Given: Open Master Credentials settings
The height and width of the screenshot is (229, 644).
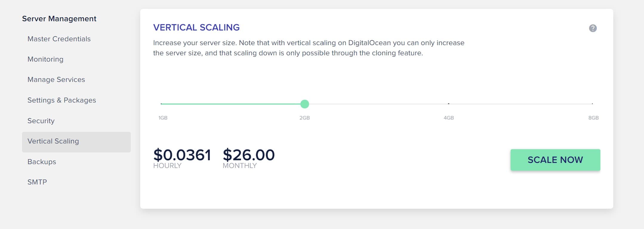Looking at the screenshot, I should [x=59, y=39].
